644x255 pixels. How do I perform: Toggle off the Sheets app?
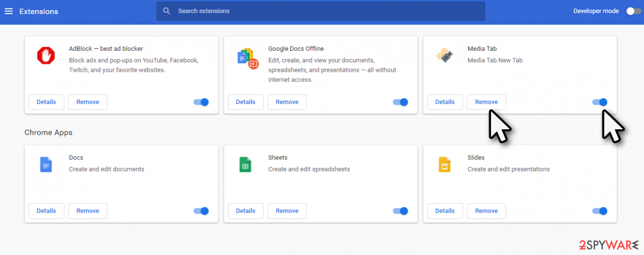tap(400, 211)
